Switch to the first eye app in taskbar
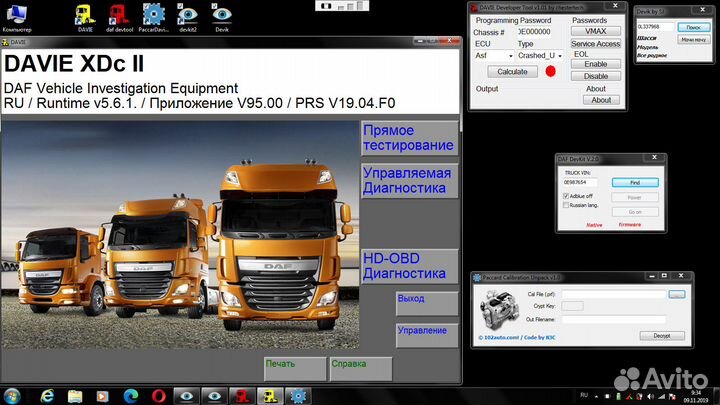720x405 pixels. coord(186,396)
